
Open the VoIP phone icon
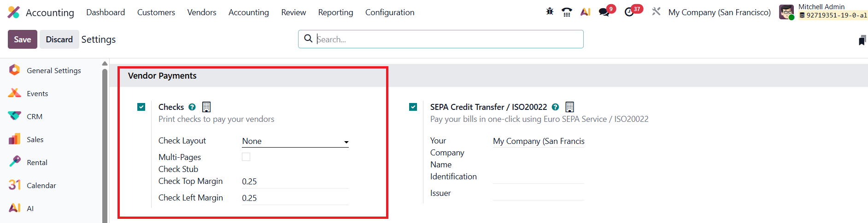click(567, 12)
